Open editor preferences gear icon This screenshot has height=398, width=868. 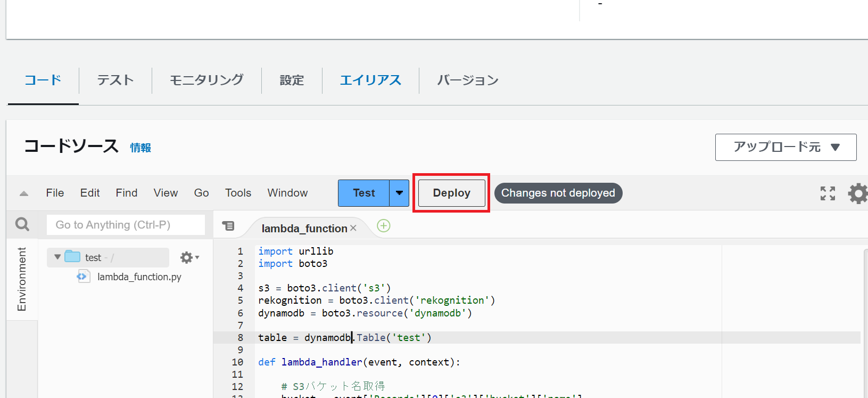[x=858, y=193]
